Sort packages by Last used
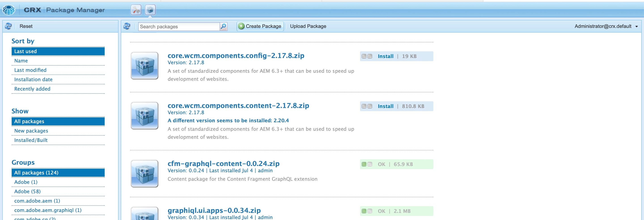This screenshot has height=220, width=644. tap(58, 51)
